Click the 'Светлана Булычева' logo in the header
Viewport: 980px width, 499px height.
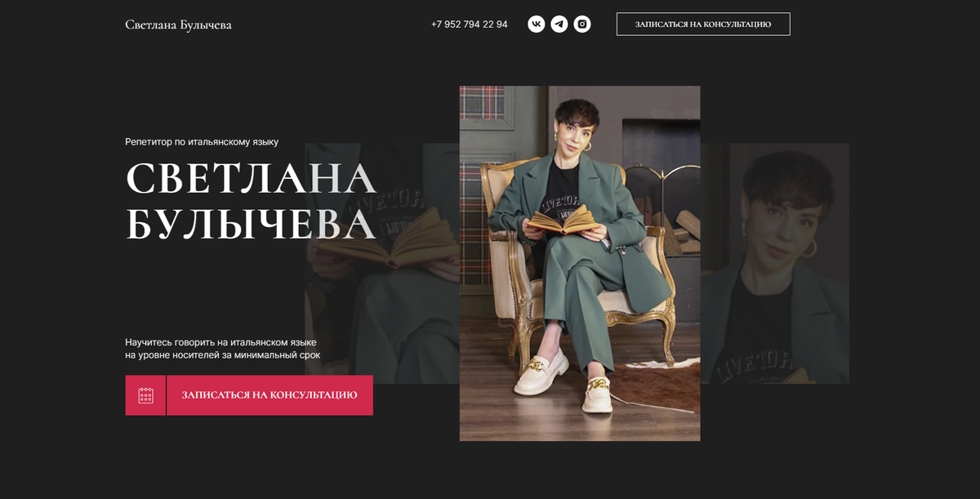(x=179, y=25)
